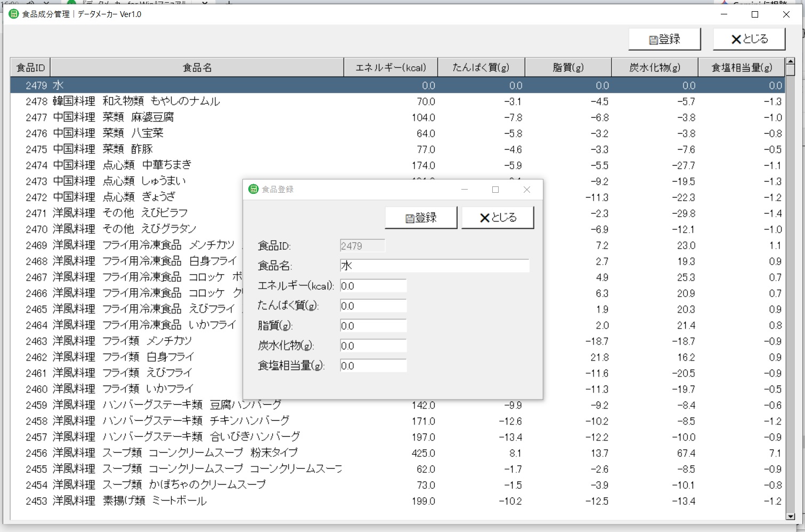The image size is (805, 532).
Task: Click the エネルギー(kcal) input field
Action: point(373,286)
